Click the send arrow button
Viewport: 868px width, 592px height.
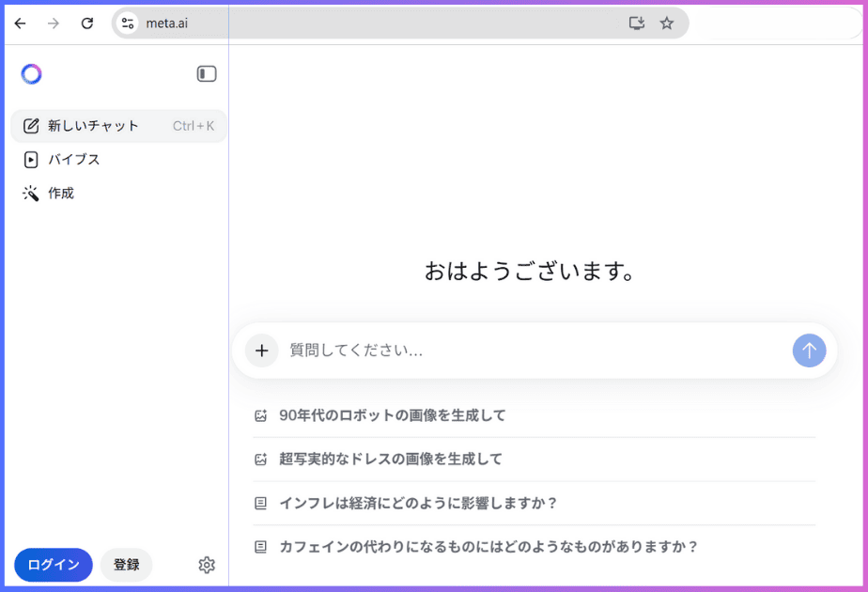pos(809,351)
